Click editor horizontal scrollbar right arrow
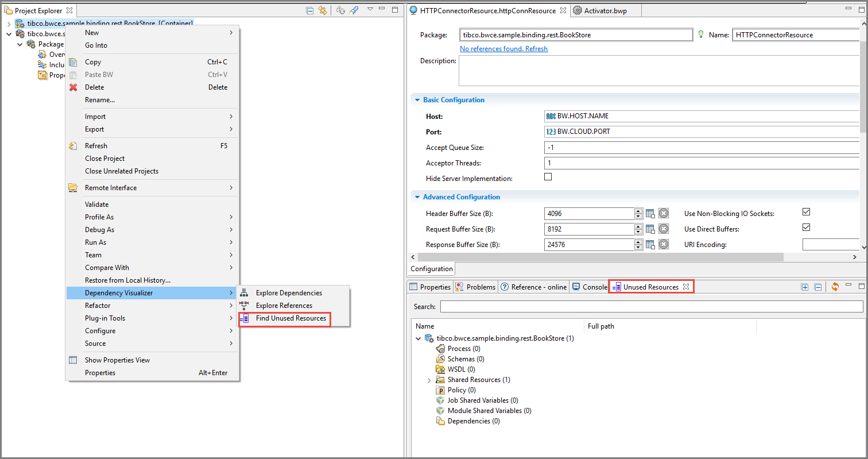The width and height of the screenshot is (868, 459). tap(855, 256)
